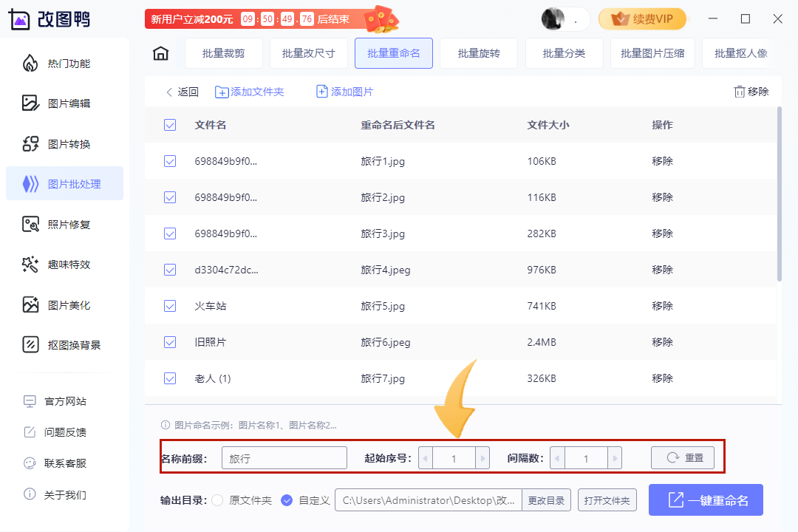The height and width of the screenshot is (532, 798).
Task: Increase 起始序号 with the right arrow
Action: tap(485, 458)
